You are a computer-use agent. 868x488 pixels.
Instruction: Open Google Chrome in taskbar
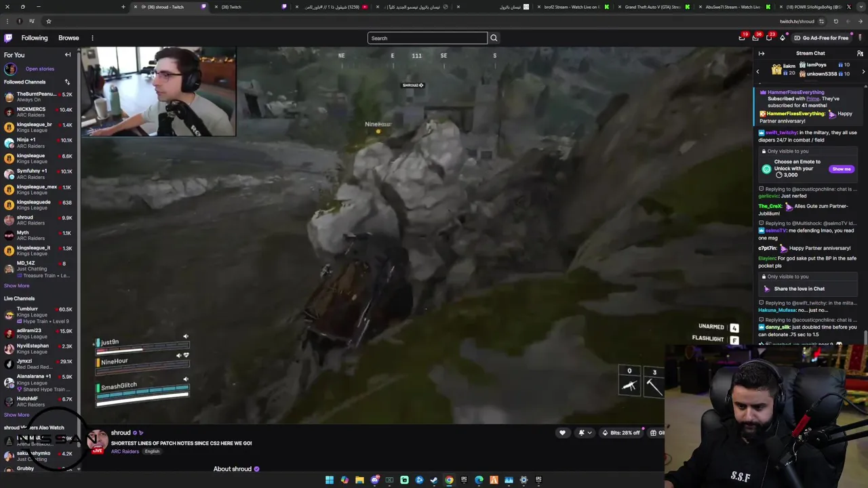click(449, 480)
